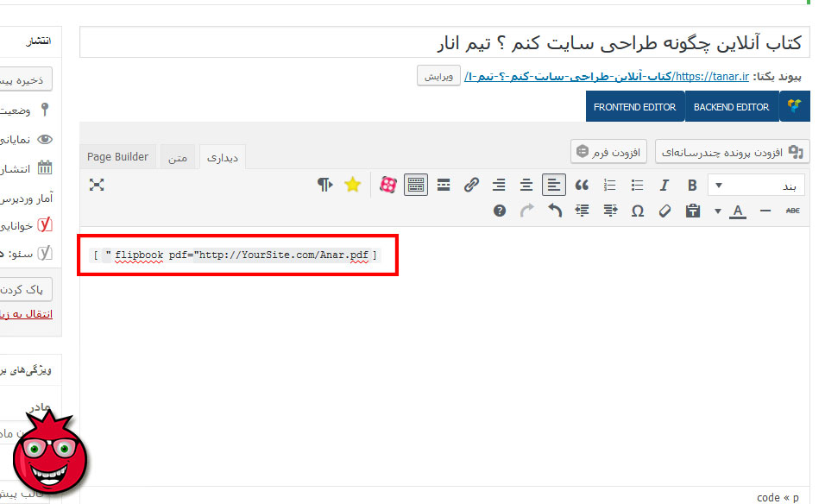Click the insert link chain icon

tap(471, 185)
